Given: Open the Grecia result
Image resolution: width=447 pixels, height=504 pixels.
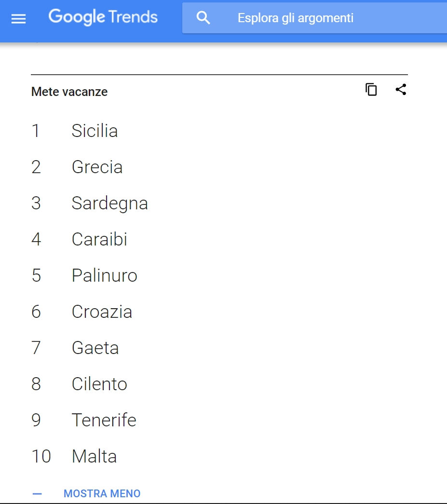Looking at the screenshot, I should pyautogui.click(x=97, y=167).
